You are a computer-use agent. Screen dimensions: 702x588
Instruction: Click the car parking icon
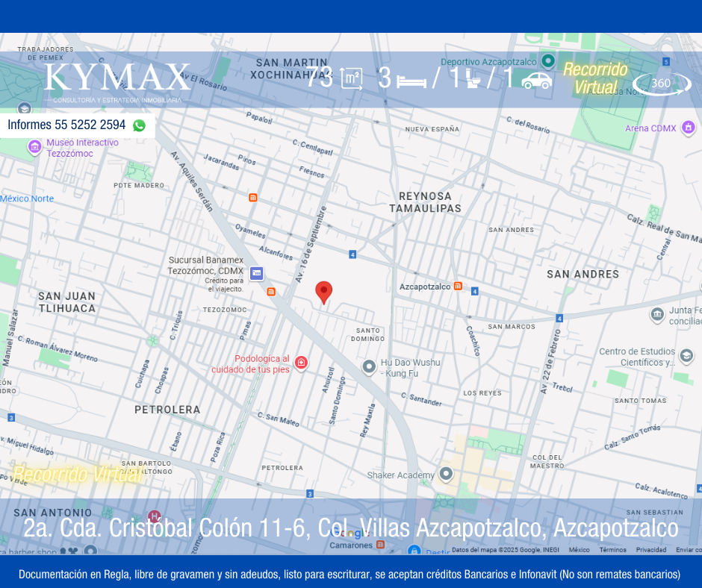coord(536,81)
